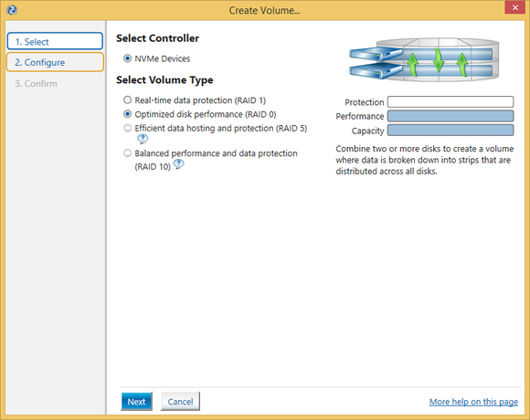Screen dimensions: 530x420
Task: Click the RAID 5 help question icon
Action: pyautogui.click(x=143, y=139)
